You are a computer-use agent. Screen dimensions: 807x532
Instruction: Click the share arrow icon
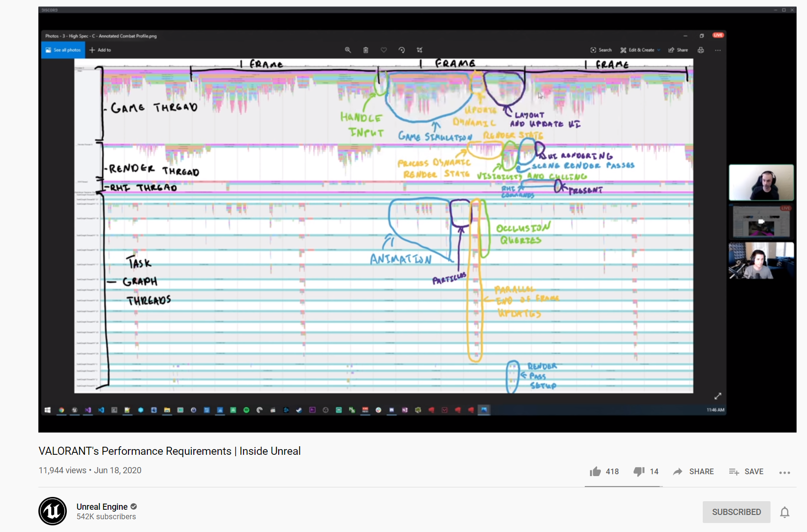(x=678, y=471)
